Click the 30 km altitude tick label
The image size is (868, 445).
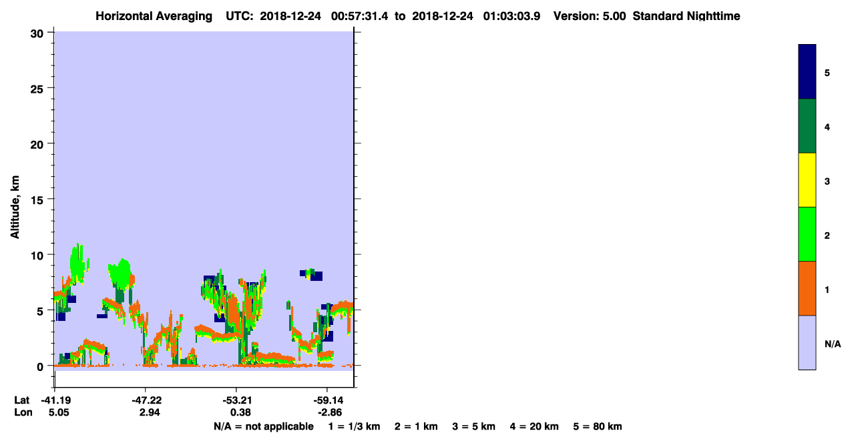click(39, 33)
